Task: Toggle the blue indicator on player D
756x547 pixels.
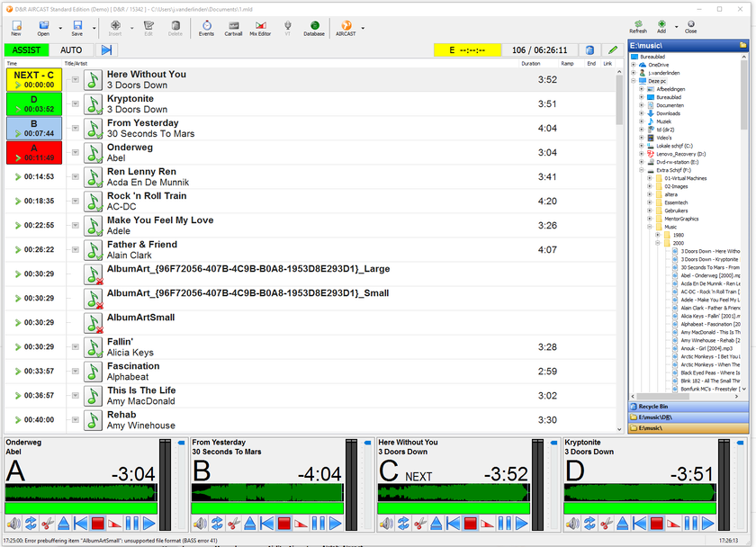Action: click(x=740, y=443)
